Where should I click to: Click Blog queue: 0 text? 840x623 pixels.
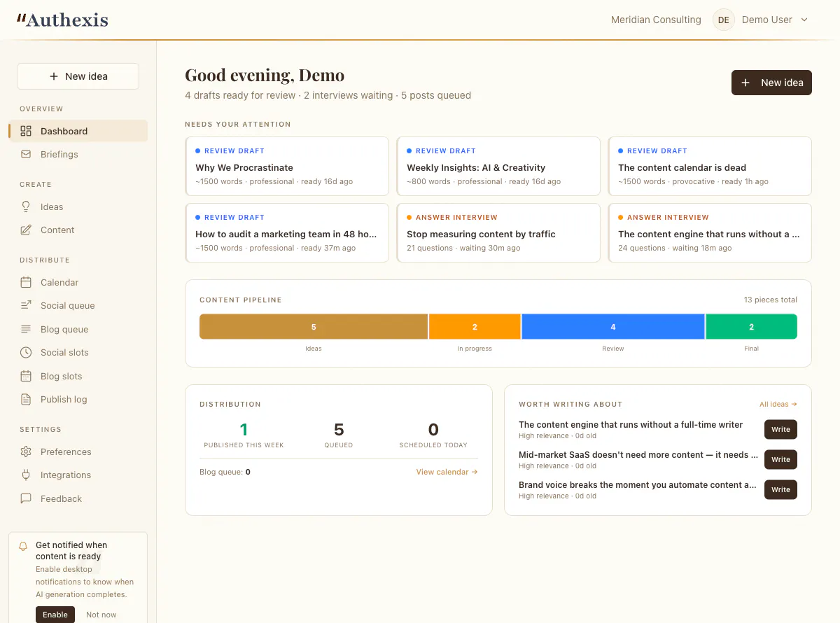(225, 472)
